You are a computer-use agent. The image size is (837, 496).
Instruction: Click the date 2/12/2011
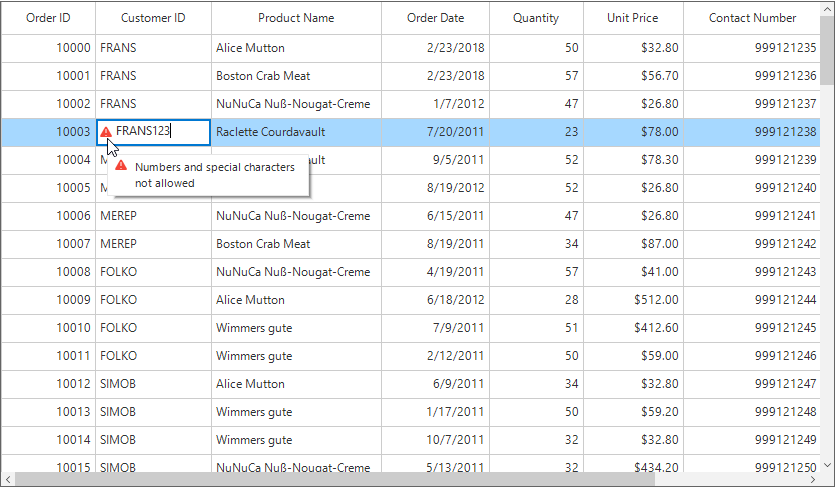[x=436, y=356]
